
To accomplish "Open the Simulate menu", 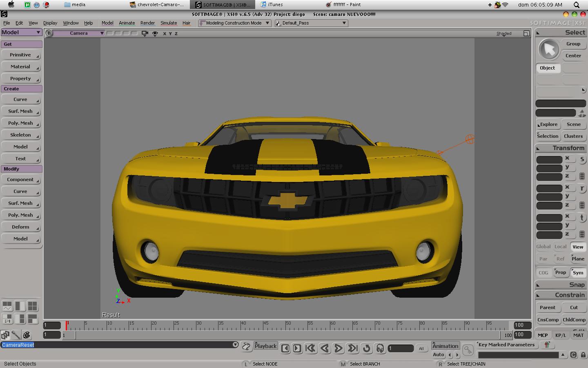I will [x=169, y=23].
